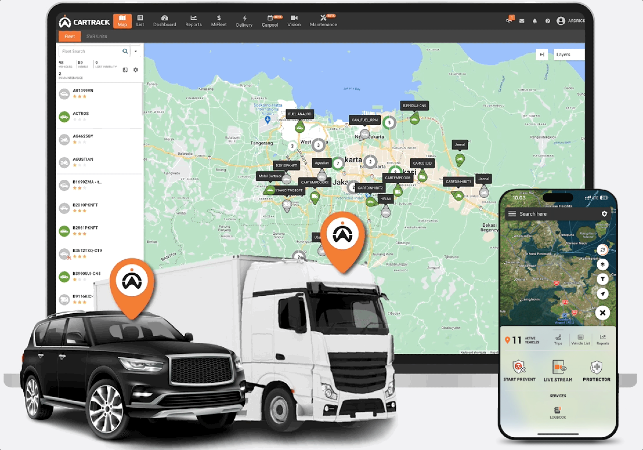Select first vehicle in list starting AB1
Image resolution: width=643 pixels, height=450 pixels.
[100, 94]
